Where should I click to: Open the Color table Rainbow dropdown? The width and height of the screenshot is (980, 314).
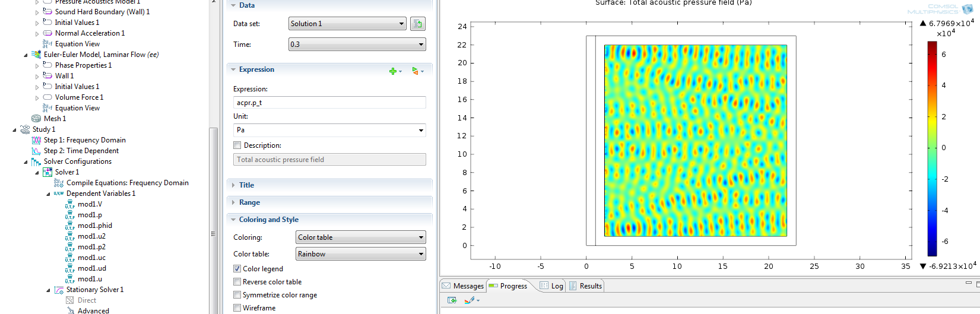coord(361,254)
